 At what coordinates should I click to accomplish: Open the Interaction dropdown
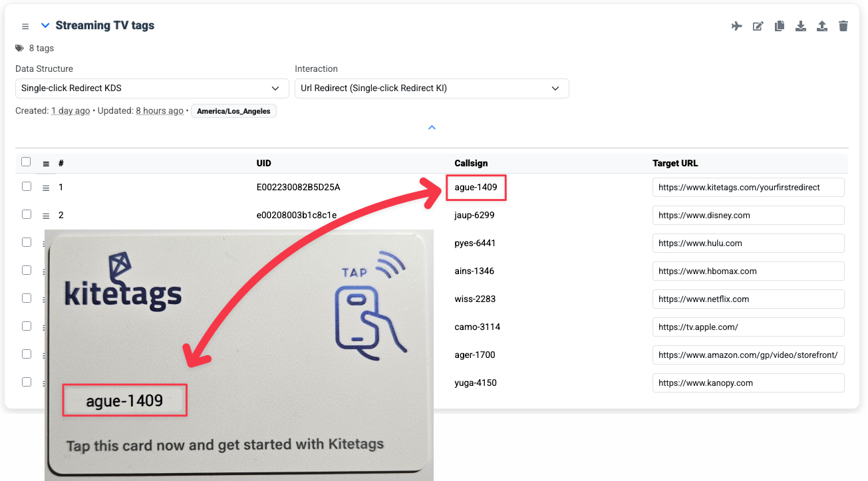[431, 88]
